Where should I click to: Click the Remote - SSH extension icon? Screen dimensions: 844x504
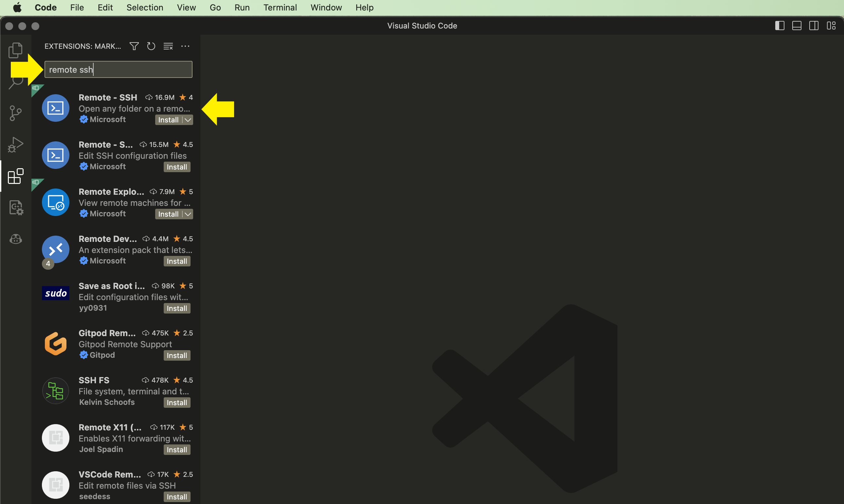[55, 108]
